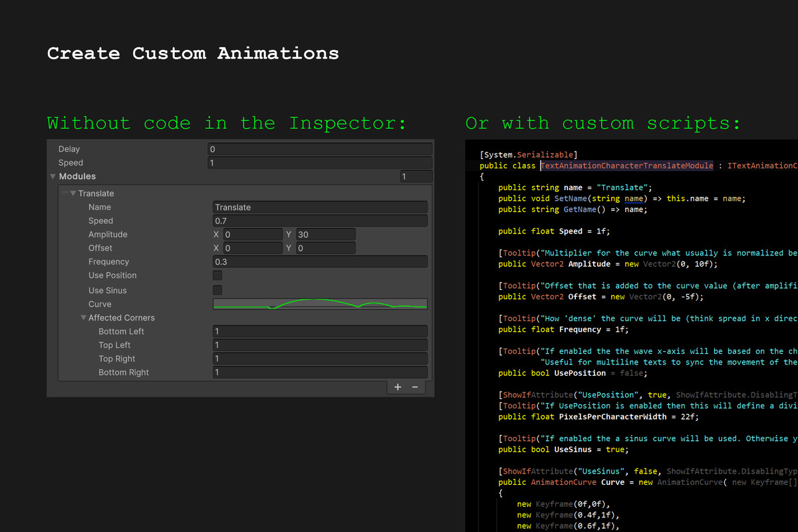This screenshot has height=532, width=798.
Task: Collapse the Modules foldout arrow
Action: tap(53, 177)
